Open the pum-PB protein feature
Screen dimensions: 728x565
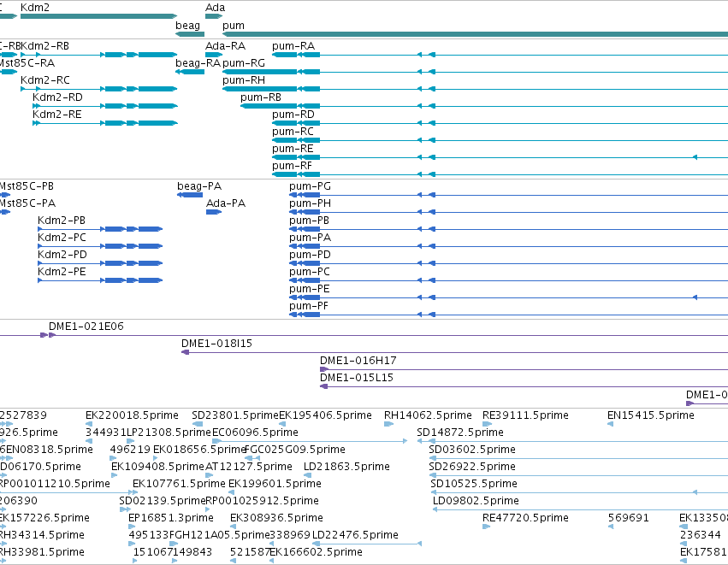[x=309, y=221]
